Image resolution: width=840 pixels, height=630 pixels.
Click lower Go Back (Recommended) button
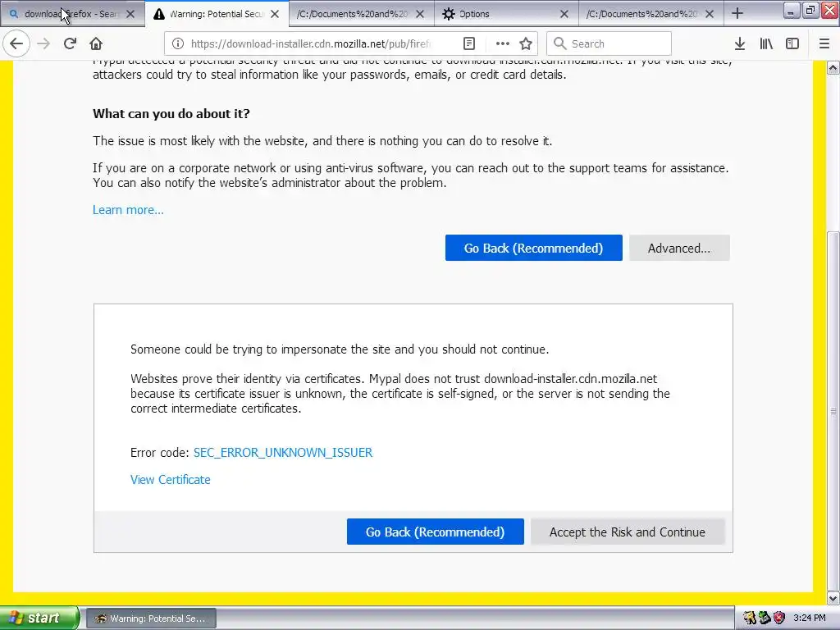(435, 532)
